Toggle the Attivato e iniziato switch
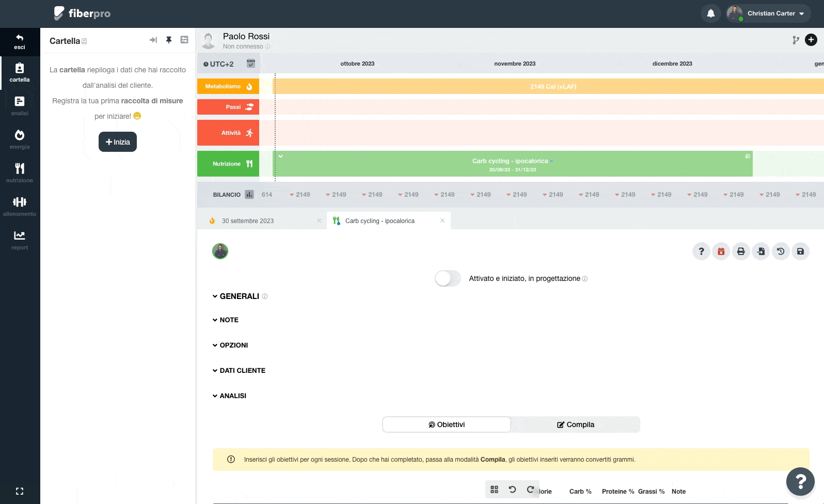Image resolution: width=824 pixels, height=504 pixels. [x=448, y=278]
